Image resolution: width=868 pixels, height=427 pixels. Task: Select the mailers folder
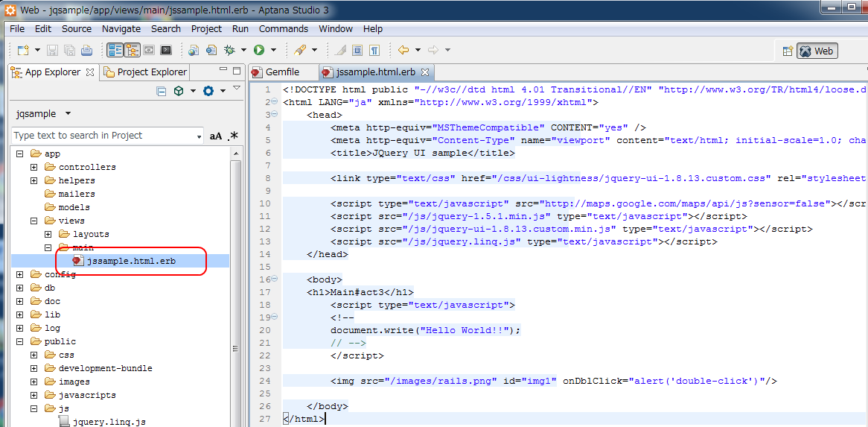coord(77,194)
